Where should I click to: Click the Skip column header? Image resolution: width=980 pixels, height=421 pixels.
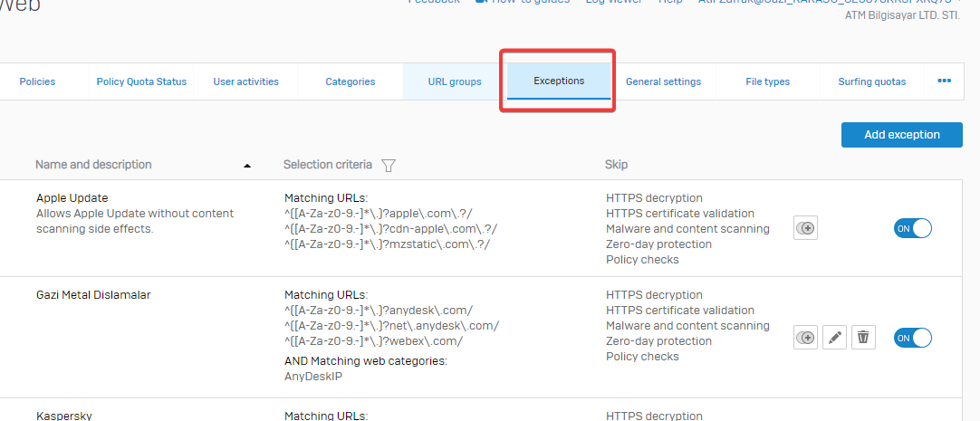tap(616, 165)
